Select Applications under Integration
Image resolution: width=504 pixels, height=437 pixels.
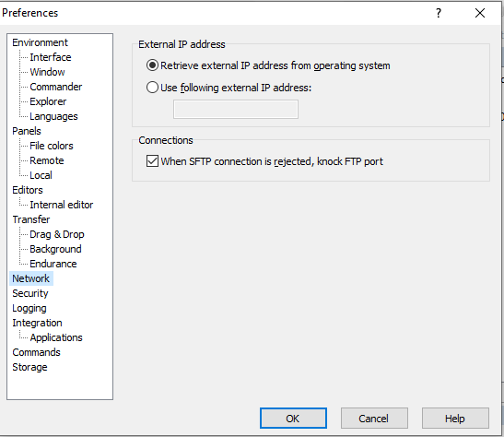tap(56, 337)
